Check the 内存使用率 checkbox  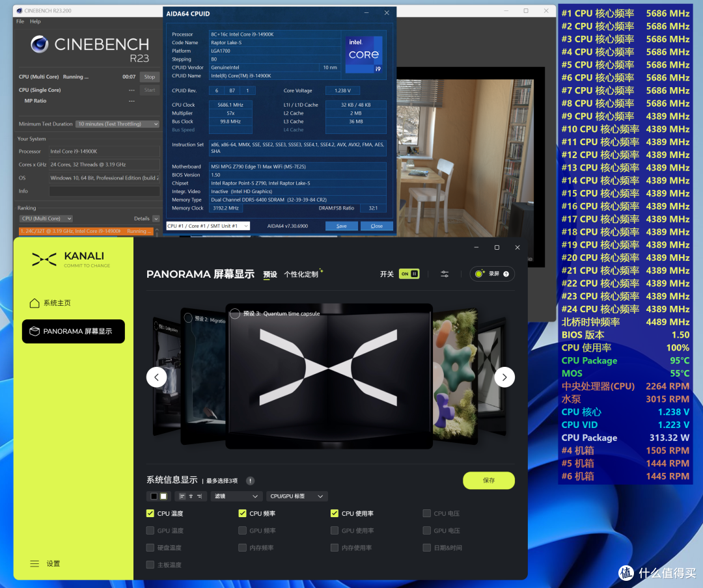tap(335, 547)
